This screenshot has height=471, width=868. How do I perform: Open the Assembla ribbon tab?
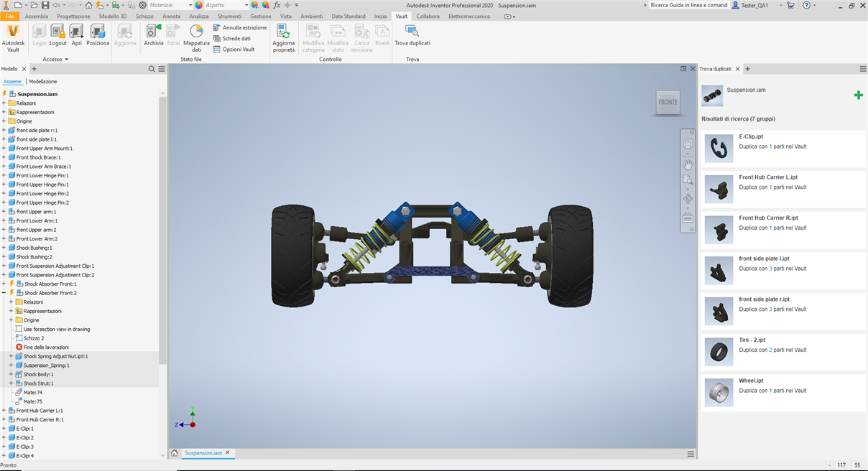(37, 16)
